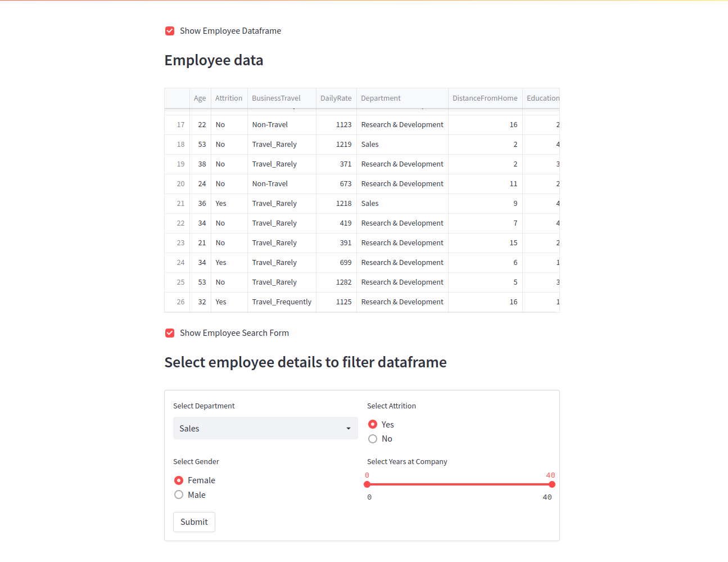This screenshot has height=562, width=728.
Task: Click the Employee data heading
Action: pos(214,60)
